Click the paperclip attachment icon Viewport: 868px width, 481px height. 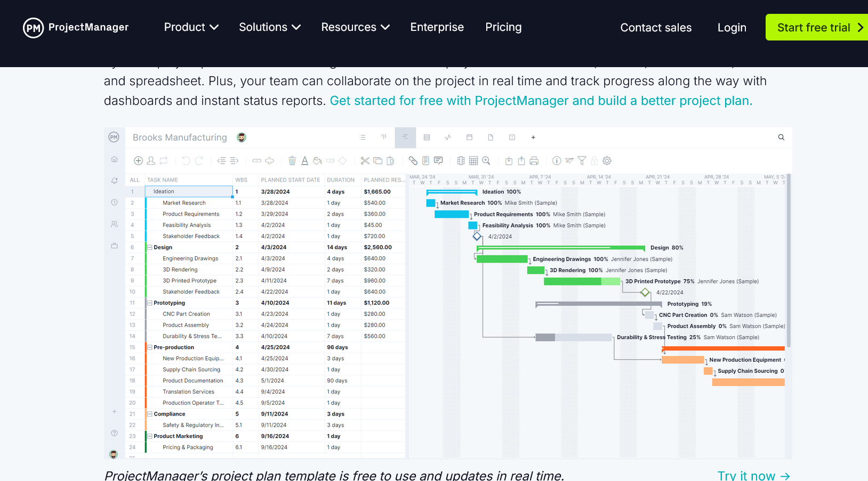(413, 161)
